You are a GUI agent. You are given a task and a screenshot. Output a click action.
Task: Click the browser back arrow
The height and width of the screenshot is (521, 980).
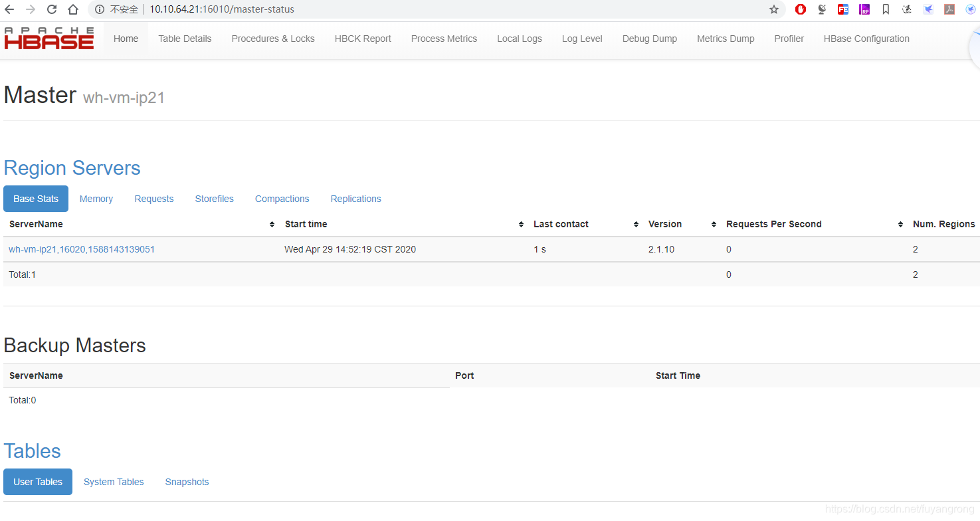[x=9, y=9]
